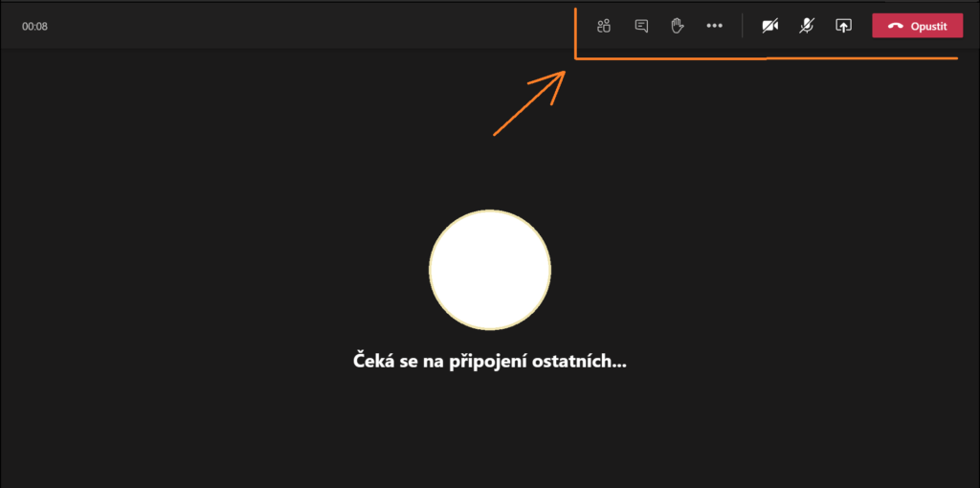Select the white circular participant avatar

point(489,269)
